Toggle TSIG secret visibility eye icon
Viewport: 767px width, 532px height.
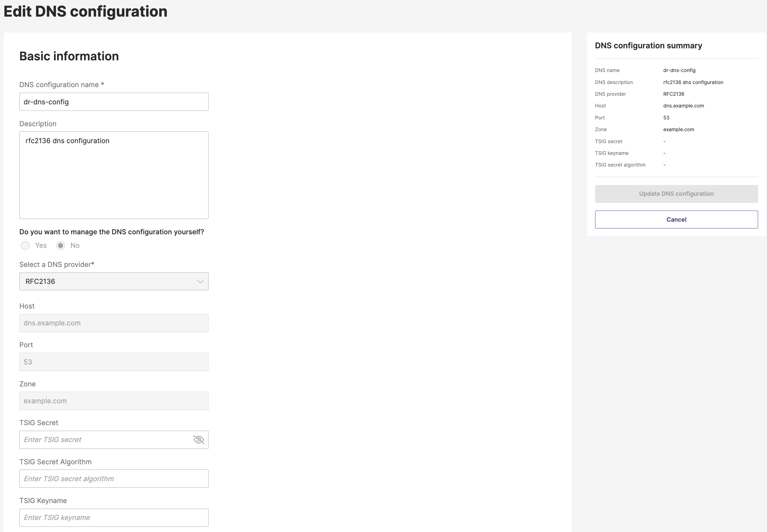pyautogui.click(x=199, y=440)
